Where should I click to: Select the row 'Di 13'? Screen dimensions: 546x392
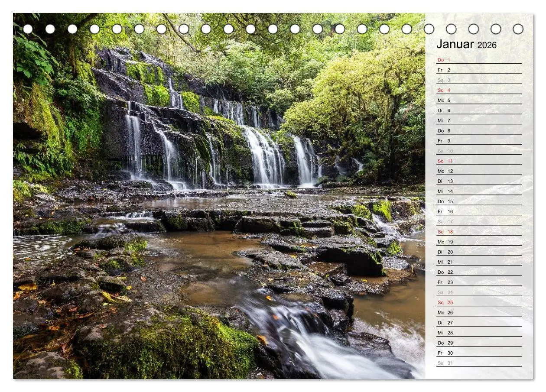pos(479,181)
